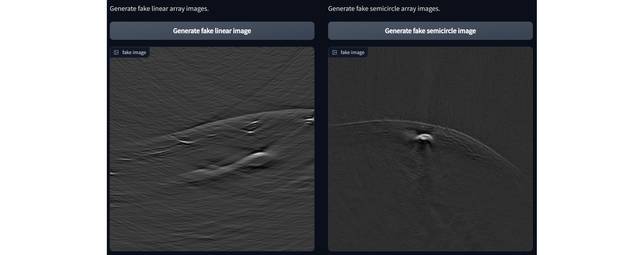Click the dark gap between the two output panels

click(x=321, y=149)
